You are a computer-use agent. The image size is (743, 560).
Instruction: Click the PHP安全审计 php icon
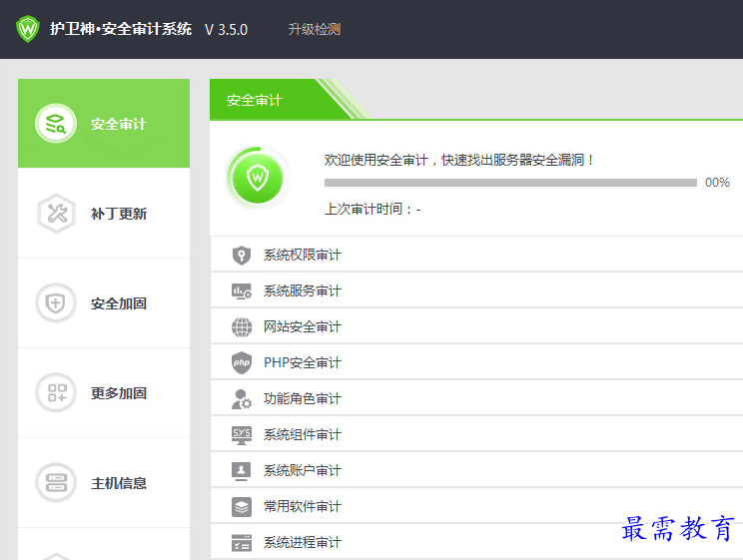tap(242, 363)
